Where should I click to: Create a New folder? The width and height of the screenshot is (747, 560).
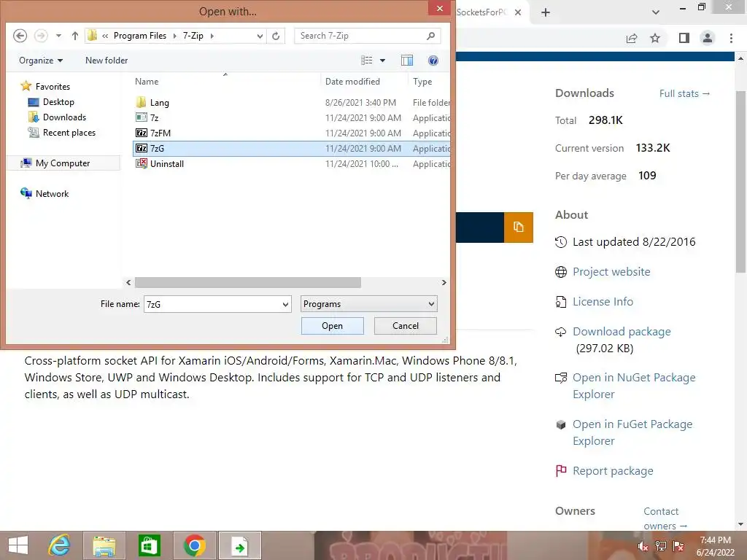coord(107,61)
